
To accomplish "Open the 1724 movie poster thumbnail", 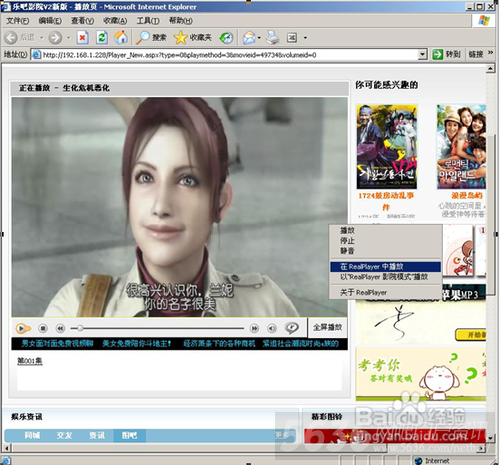I will (387, 147).
